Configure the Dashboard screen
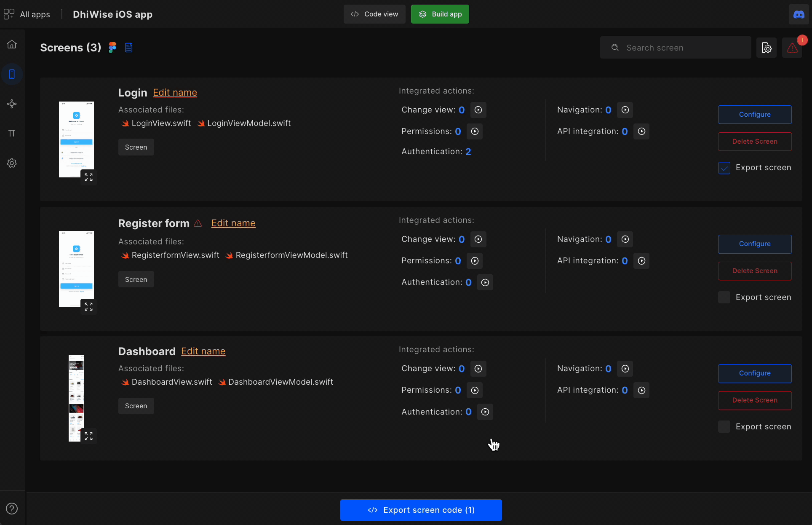 point(755,373)
